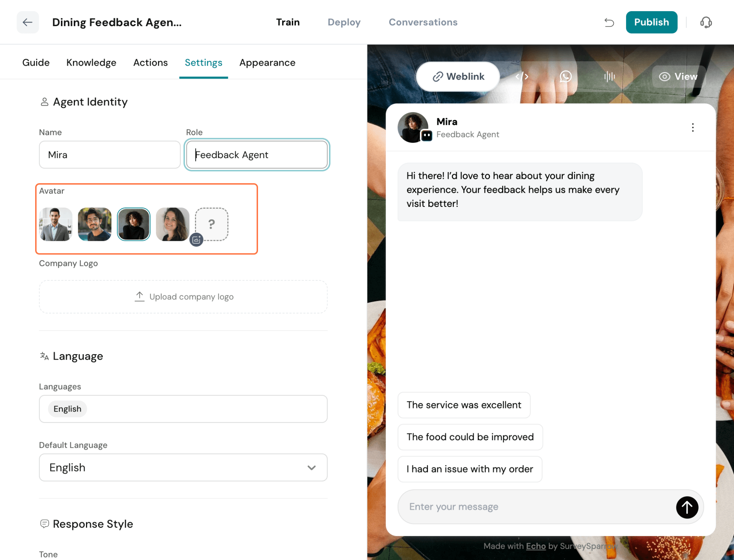Click the Role input field

[x=257, y=155]
